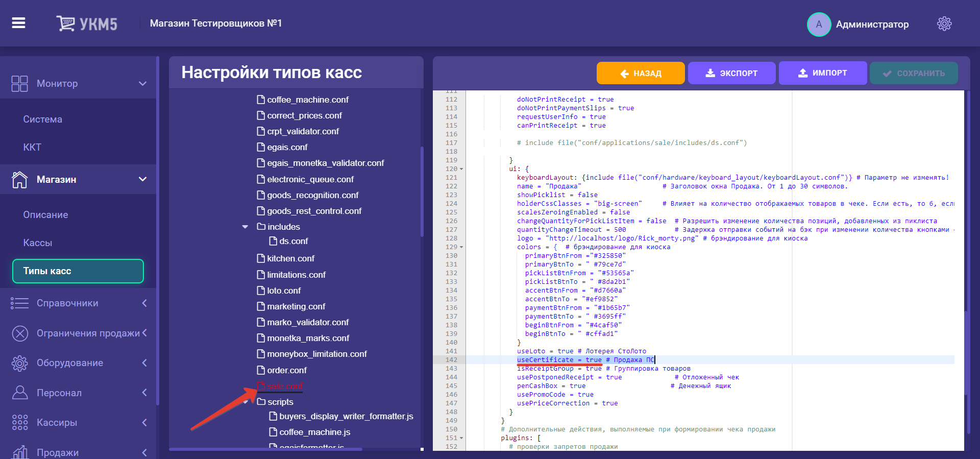Click the Ограничения продажи crossed-circle icon

point(20,333)
